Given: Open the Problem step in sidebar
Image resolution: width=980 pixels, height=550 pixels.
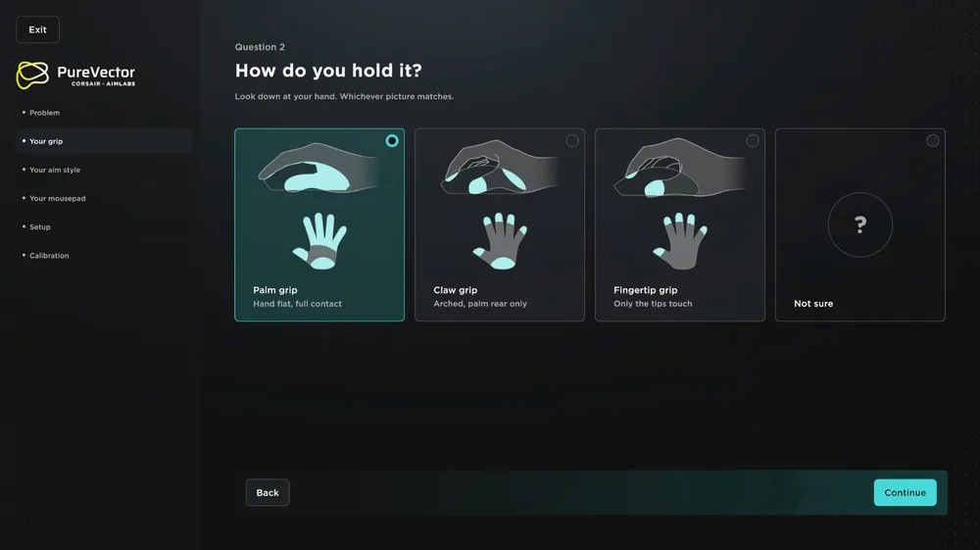Looking at the screenshot, I should 44,113.
